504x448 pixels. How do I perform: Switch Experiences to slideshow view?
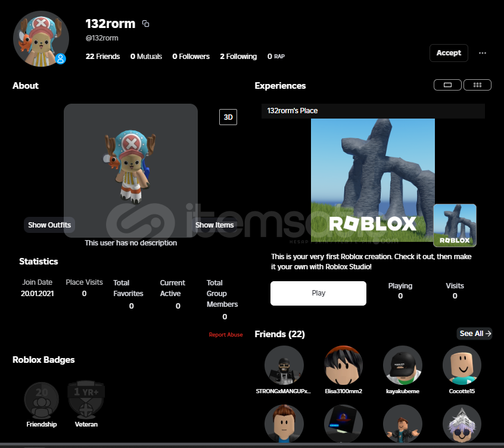447,85
